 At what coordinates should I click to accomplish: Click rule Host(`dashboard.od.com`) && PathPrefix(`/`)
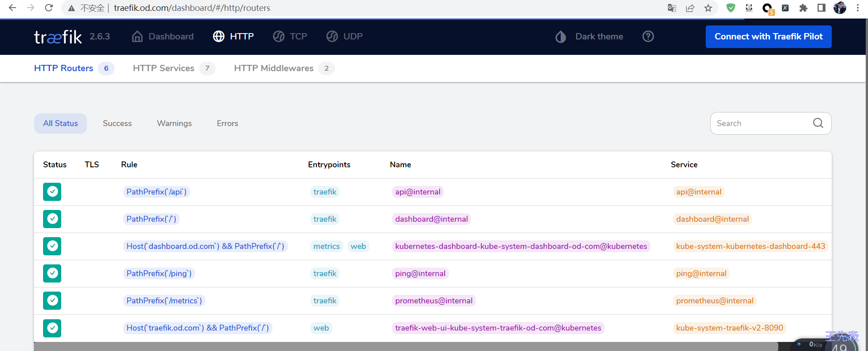pyautogui.click(x=205, y=246)
